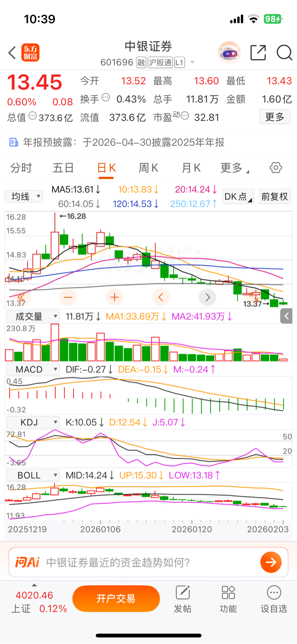
Task: Open the 成交量 indicator dropdown
Action: (x=33, y=316)
